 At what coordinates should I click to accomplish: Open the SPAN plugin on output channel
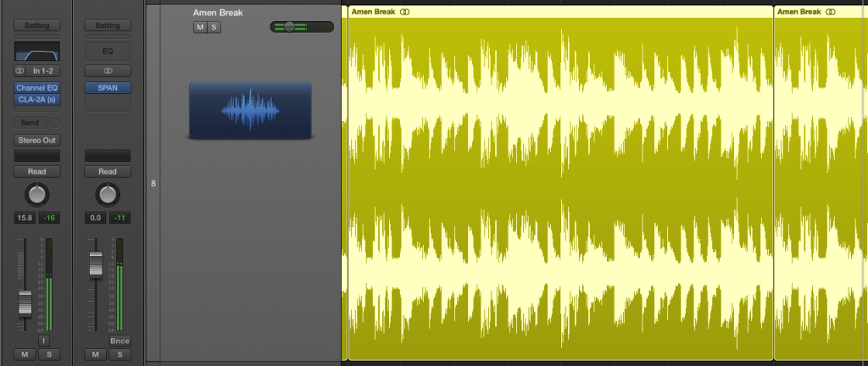pyautogui.click(x=107, y=87)
